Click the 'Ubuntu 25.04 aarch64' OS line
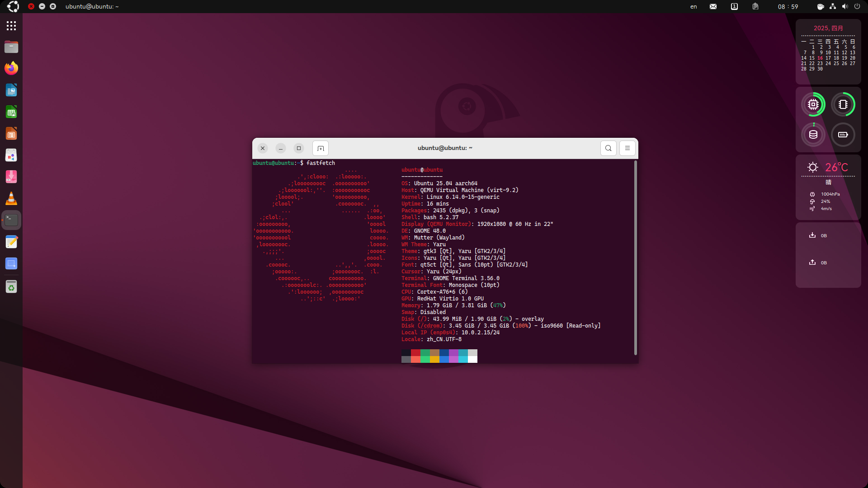 (446, 183)
